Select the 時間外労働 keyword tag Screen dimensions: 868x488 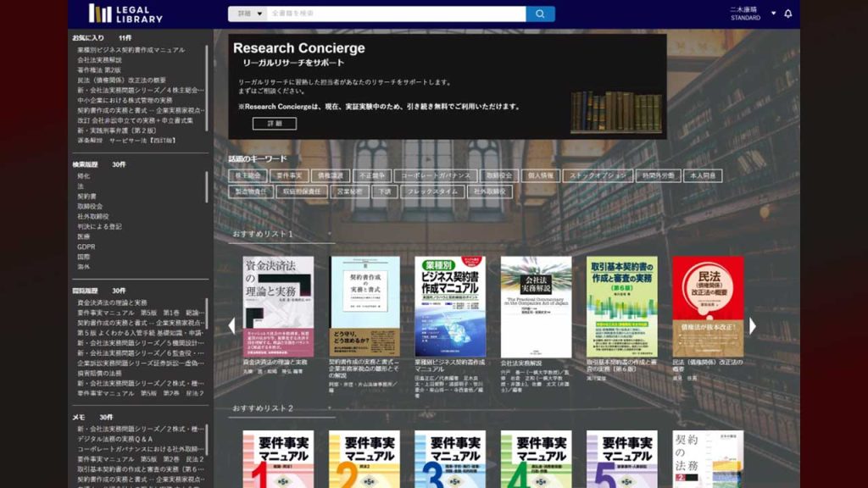[658, 175]
